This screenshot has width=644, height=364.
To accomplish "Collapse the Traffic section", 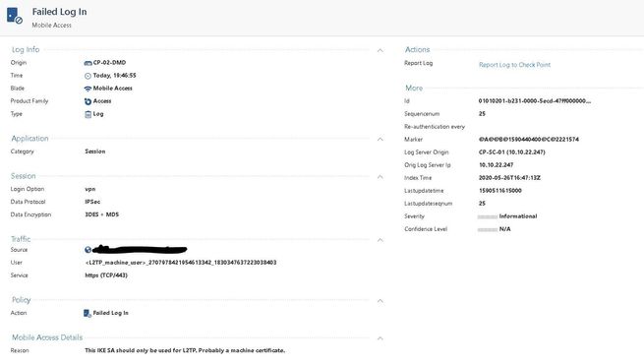I will (x=381, y=240).
